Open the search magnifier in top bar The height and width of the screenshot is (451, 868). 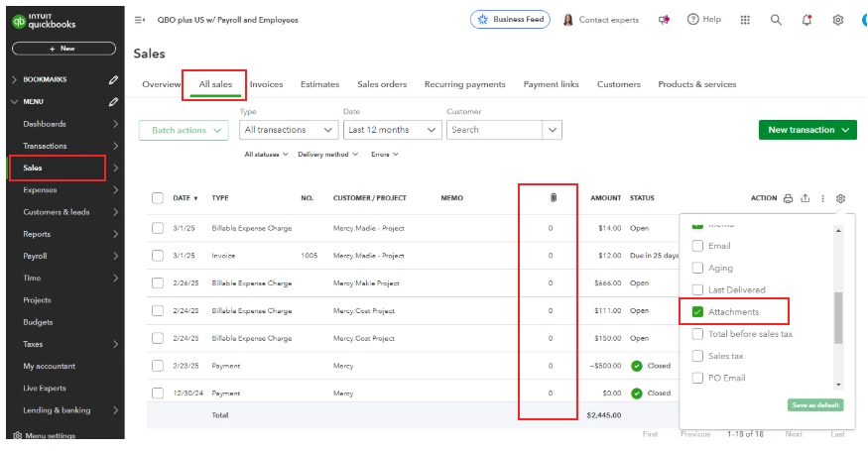click(x=776, y=20)
